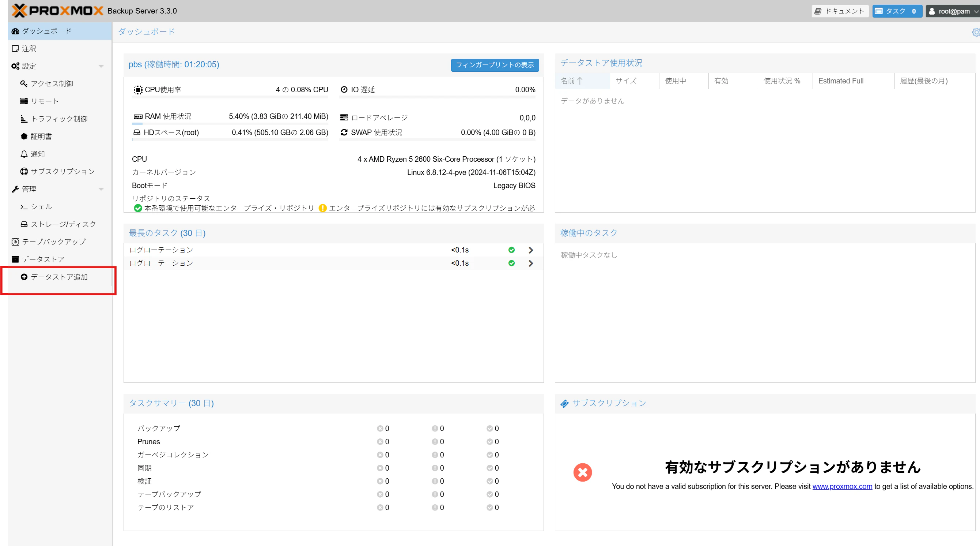Click データストア追加 (Add Datastore) plus icon
Viewport: 980px width, 546px height.
pyautogui.click(x=24, y=277)
